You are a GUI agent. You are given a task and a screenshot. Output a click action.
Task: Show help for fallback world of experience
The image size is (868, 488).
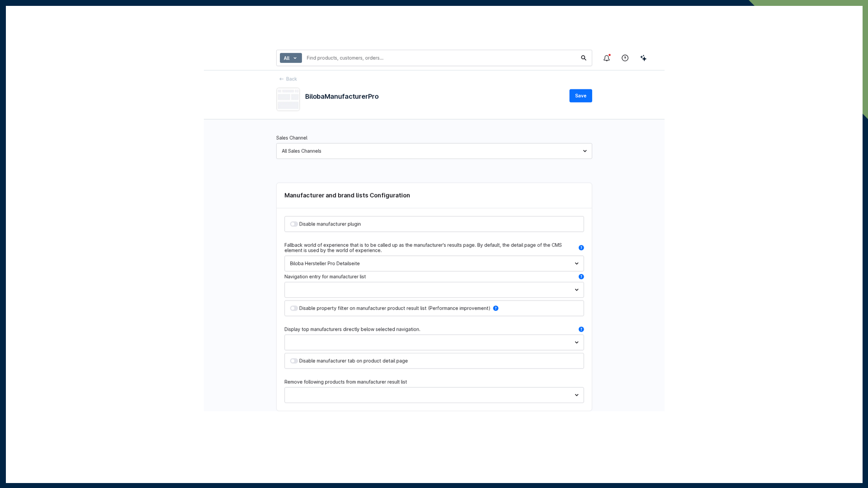[581, 248]
